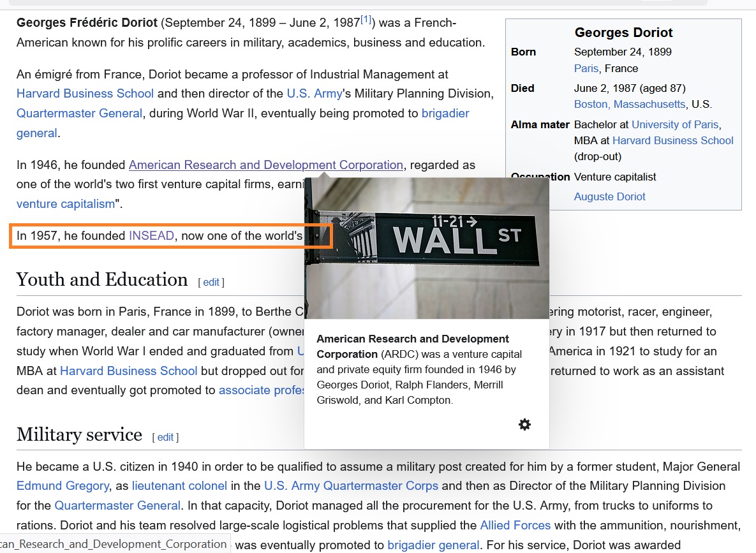The image size is (756, 553).
Task: Open the Edmund Gregory link
Action: 63,486
